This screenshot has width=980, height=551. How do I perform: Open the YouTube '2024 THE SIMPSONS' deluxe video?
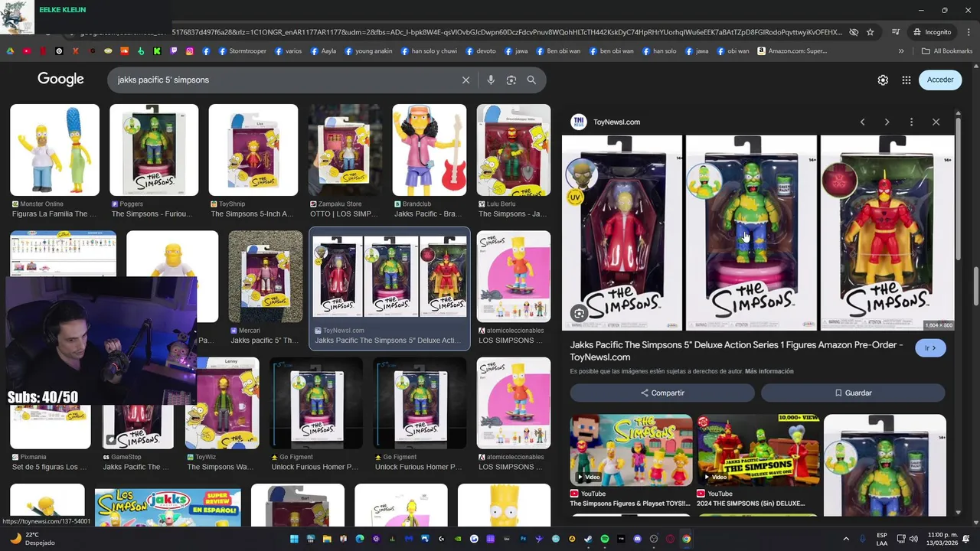click(758, 451)
